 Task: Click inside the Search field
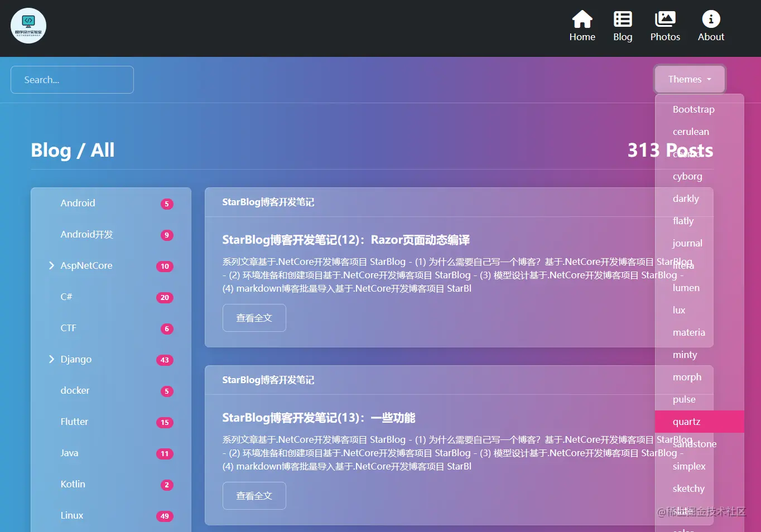[72, 80]
